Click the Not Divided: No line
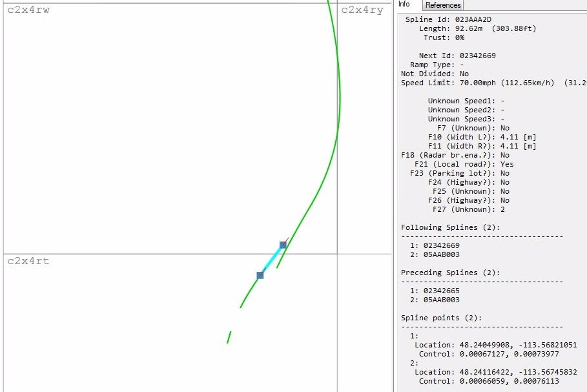Image resolution: width=587 pixels, height=392 pixels. pos(435,74)
